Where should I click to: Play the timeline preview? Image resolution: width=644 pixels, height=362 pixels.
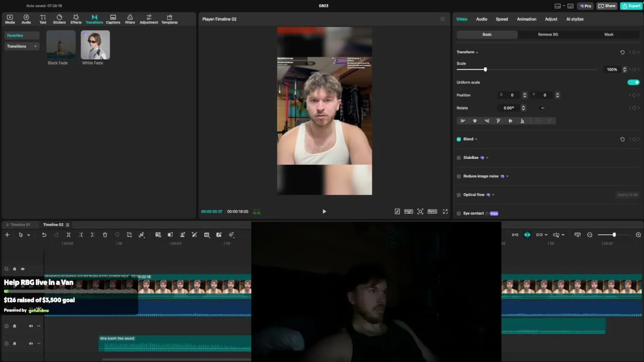click(x=324, y=212)
